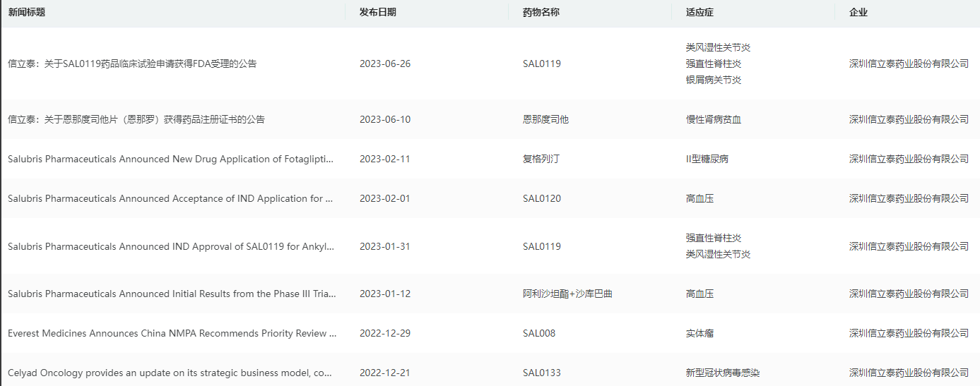The height and width of the screenshot is (386, 980).
Task: Click 高血压 in the SAL0120 row
Action: pos(700,198)
